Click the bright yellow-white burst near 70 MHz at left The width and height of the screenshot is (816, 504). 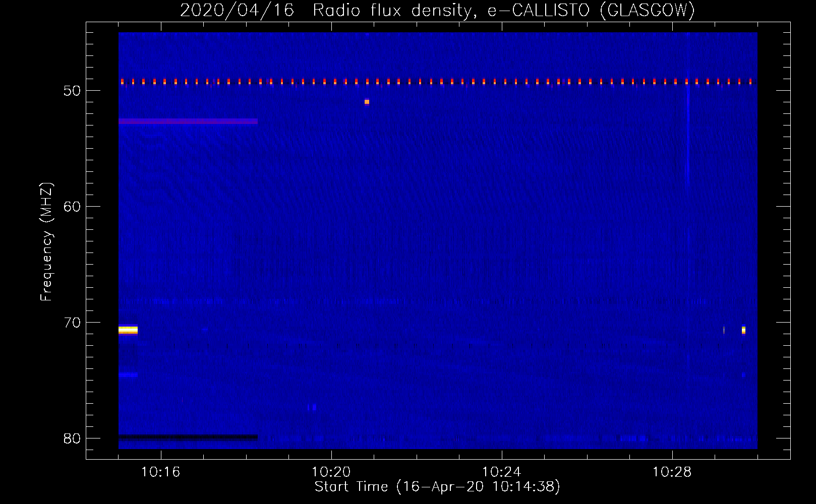pos(128,330)
